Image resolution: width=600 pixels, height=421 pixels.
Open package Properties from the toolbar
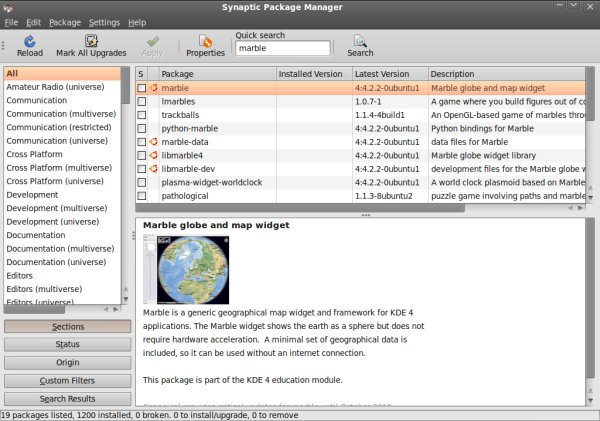205,42
